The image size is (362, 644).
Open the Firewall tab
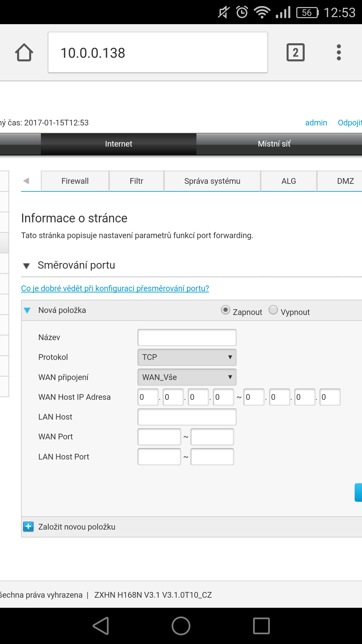tap(75, 181)
